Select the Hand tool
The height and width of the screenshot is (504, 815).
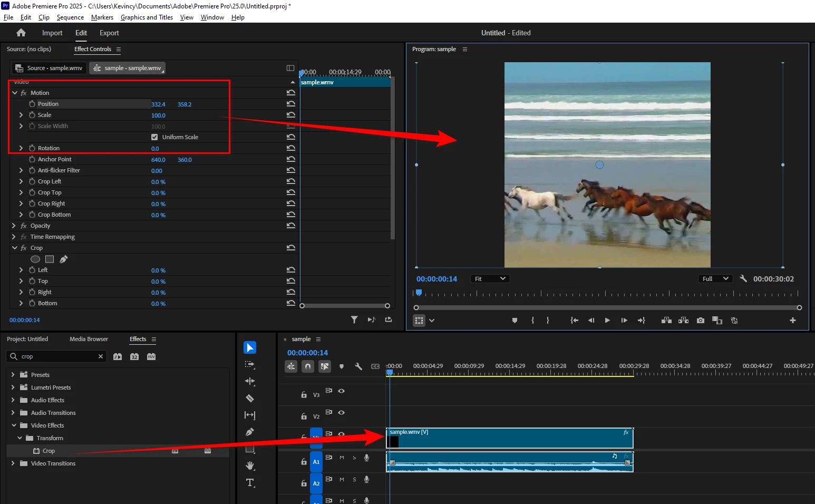coord(250,466)
